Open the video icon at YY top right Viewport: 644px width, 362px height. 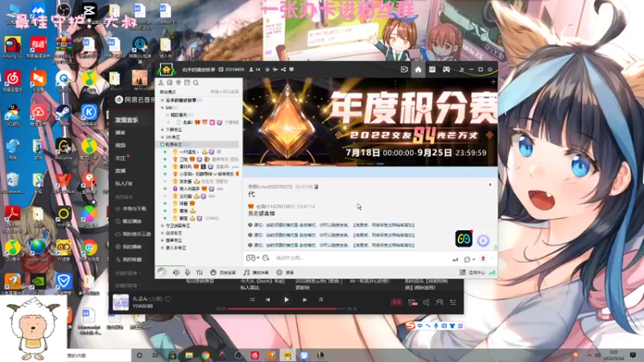[404, 70]
